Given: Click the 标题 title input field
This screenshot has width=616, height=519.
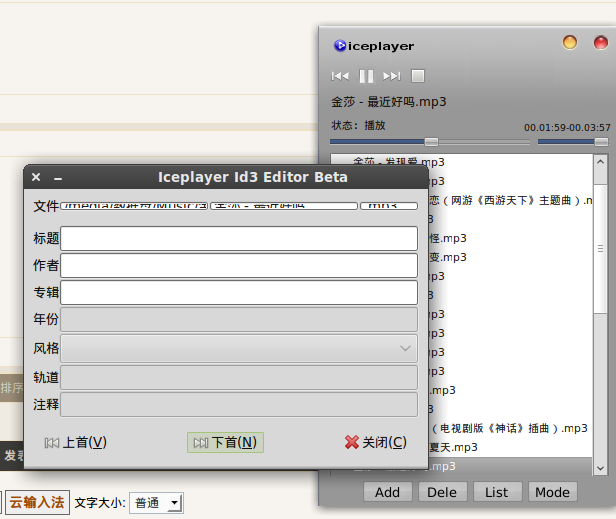Looking at the screenshot, I should tap(239, 238).
